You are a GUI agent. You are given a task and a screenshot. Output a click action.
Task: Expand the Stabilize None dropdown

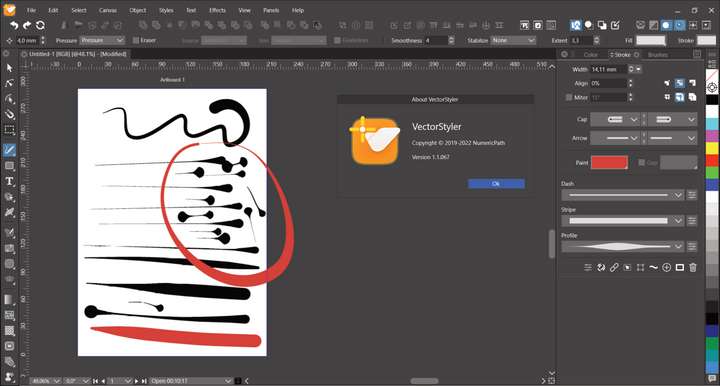(513, 40)
